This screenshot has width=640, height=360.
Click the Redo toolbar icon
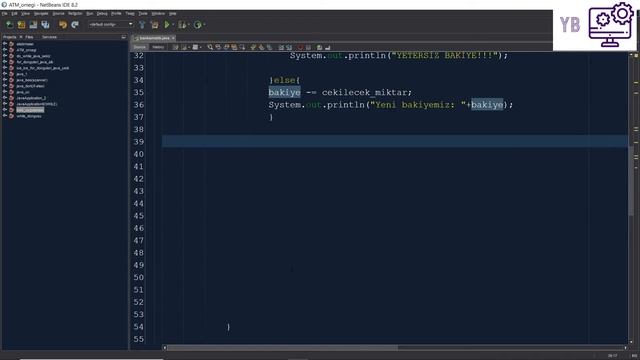click(75, 25)
